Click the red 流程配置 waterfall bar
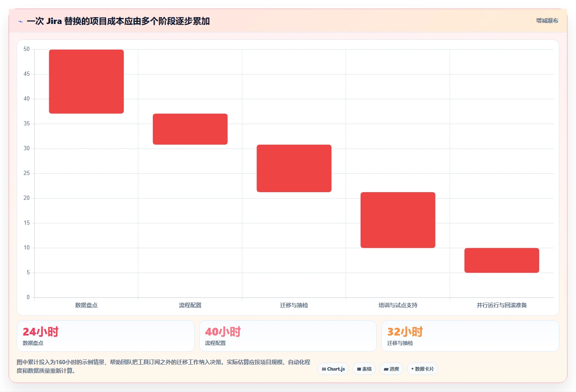This screenshot has width=576, height=392. coord(190,129)
